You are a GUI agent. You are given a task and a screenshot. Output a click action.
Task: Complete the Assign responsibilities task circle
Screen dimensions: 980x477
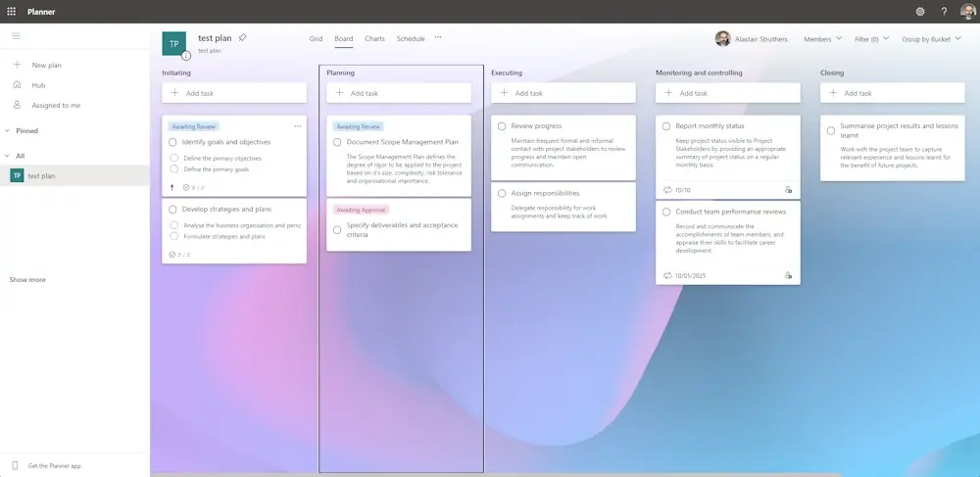point(502,193)
